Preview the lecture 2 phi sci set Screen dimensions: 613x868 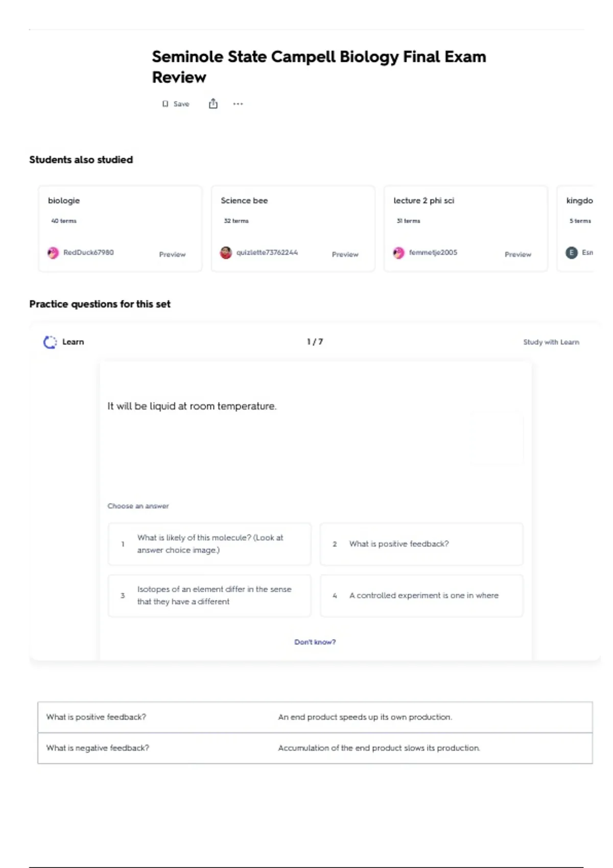click(518, 254)
